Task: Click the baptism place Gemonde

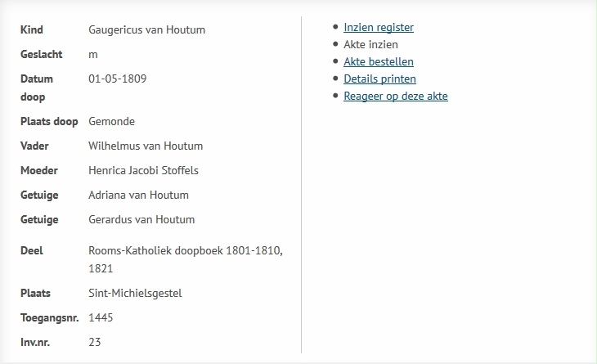Action: 111,122
